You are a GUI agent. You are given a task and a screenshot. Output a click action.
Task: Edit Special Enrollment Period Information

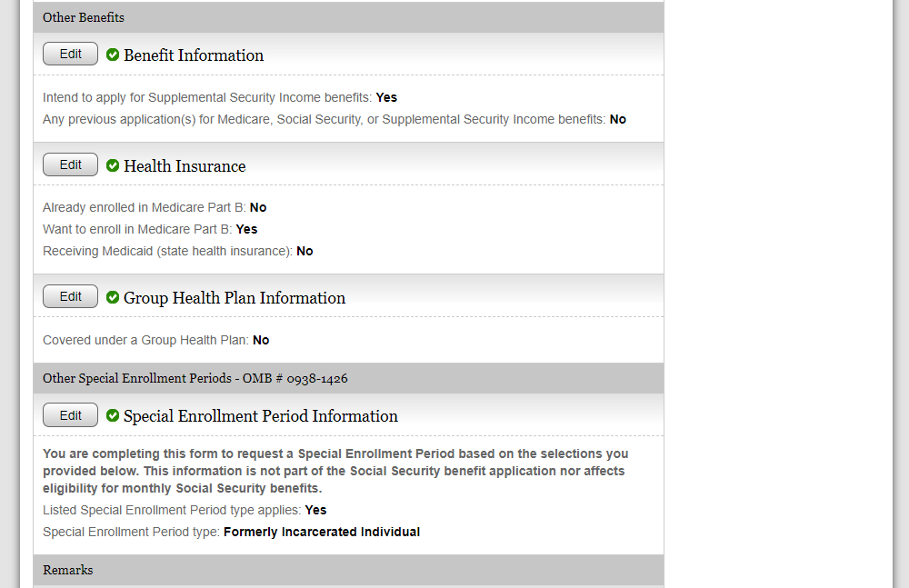tap(70, 415)
